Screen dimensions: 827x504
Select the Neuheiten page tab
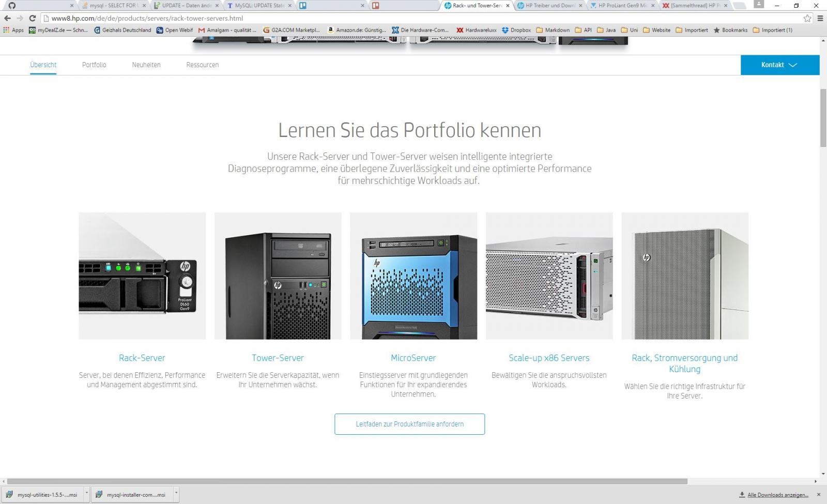pyautogui.click(x=146, y=65)
